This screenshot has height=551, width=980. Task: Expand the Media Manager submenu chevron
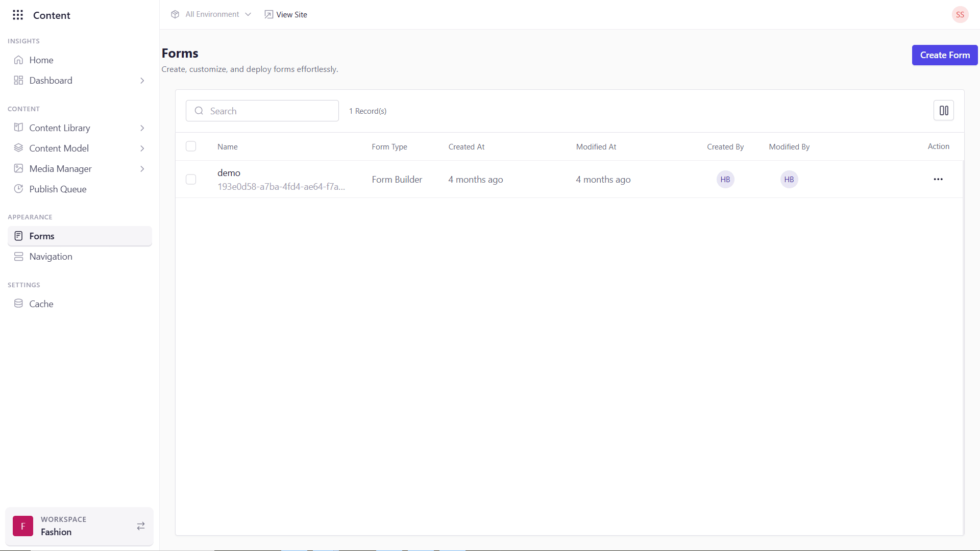coord(142,169)
